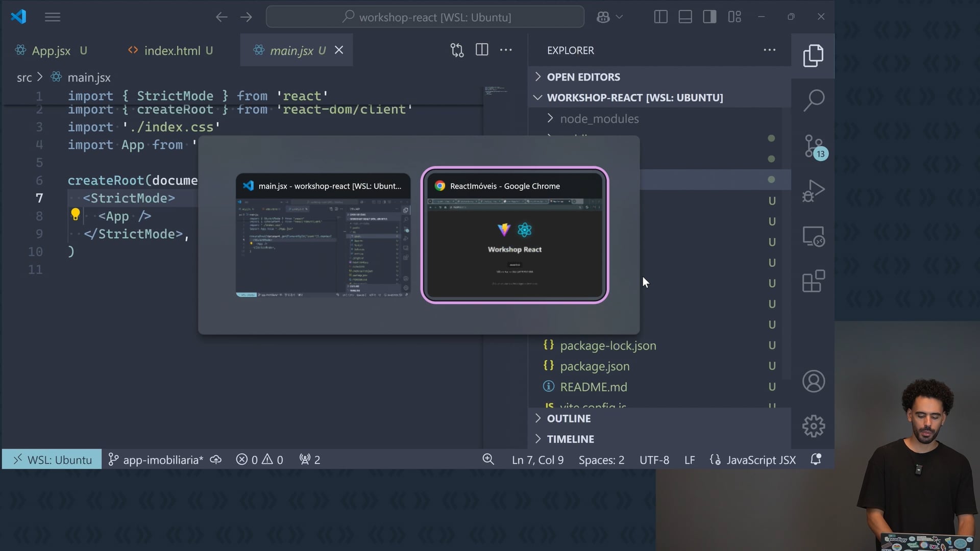Open the Remote Explorer view
980x551 pixels.
coord(813,236)
